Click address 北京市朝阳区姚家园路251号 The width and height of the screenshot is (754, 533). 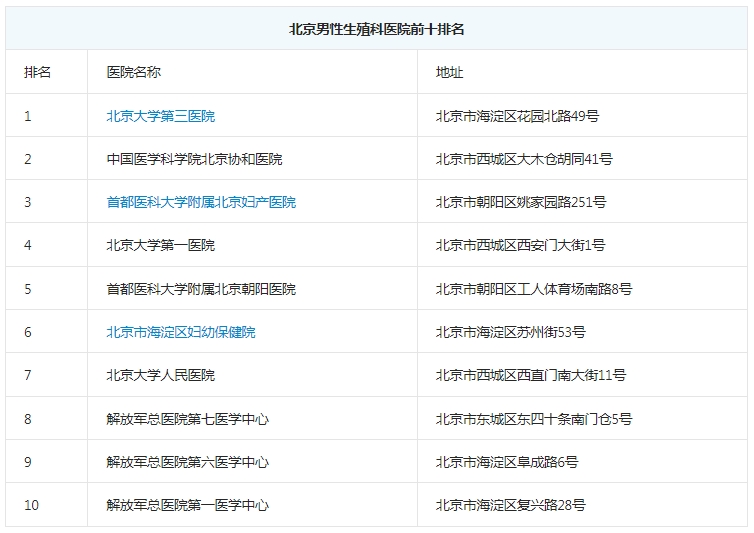click(x=521, y=202)
